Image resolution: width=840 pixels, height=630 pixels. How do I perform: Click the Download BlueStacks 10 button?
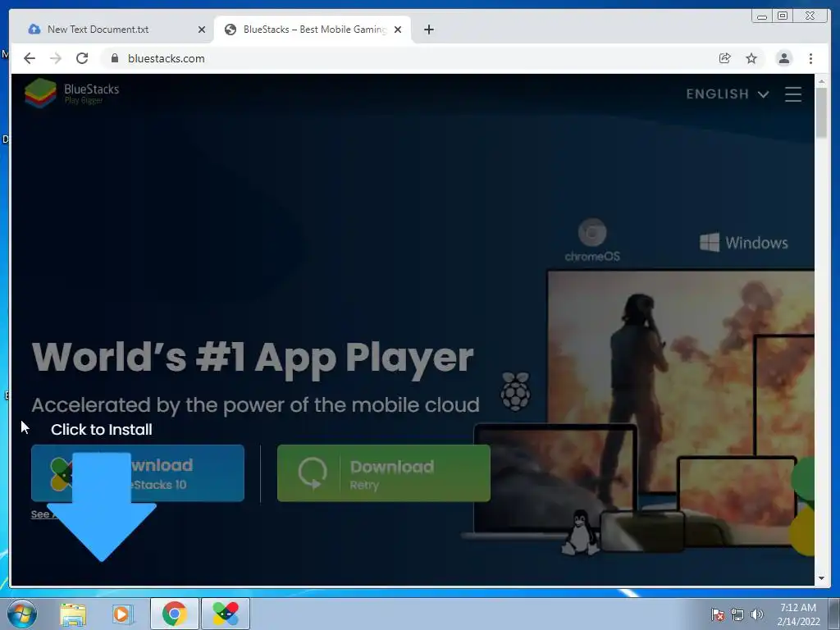(138, 473)
